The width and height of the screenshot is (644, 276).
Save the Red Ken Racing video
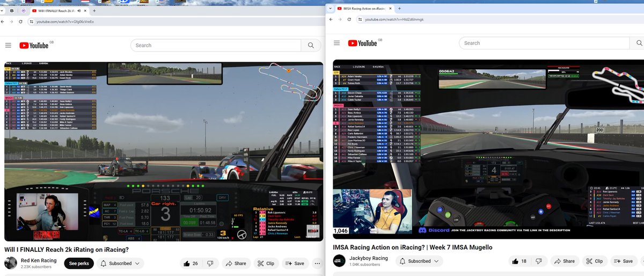pos(295,263)
